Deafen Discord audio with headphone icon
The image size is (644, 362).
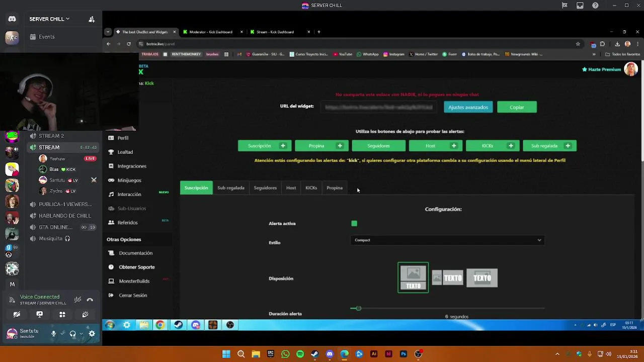point(72,333)
